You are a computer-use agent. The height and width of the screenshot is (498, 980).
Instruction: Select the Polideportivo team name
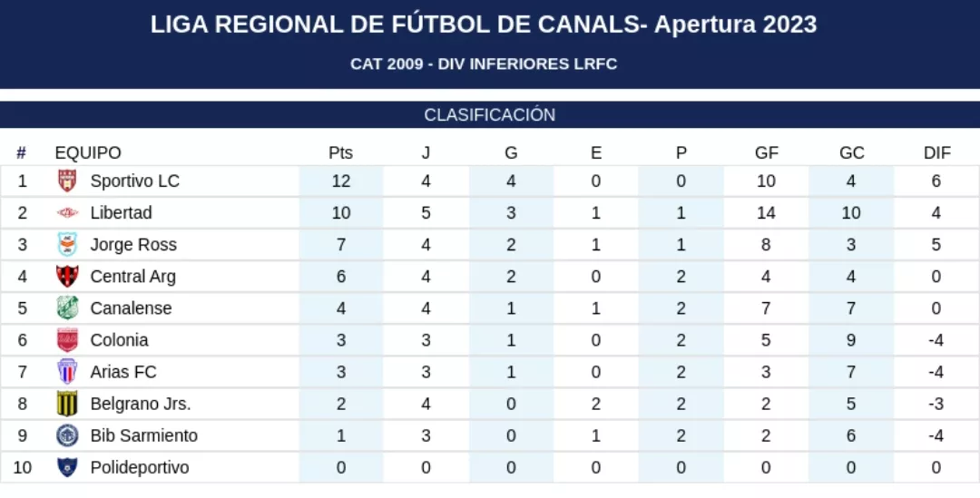[x=140, y=467]
